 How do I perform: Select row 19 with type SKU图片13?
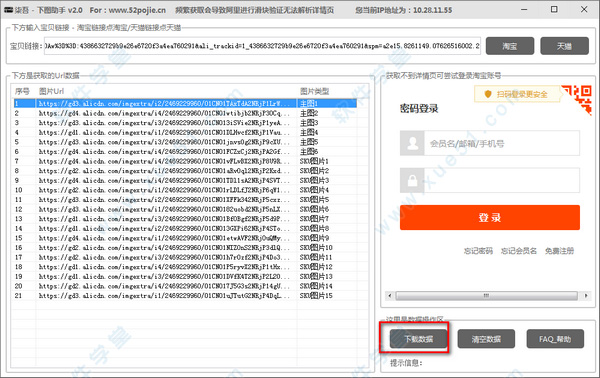tap(185, 276)
